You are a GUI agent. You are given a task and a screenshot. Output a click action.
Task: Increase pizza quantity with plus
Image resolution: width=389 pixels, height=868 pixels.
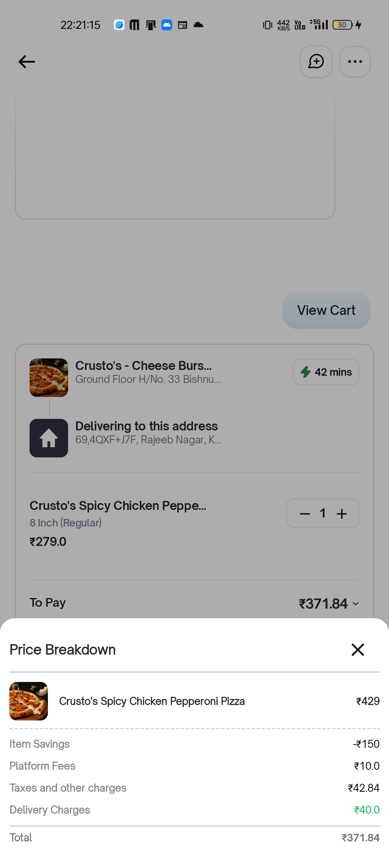[342, 514]
